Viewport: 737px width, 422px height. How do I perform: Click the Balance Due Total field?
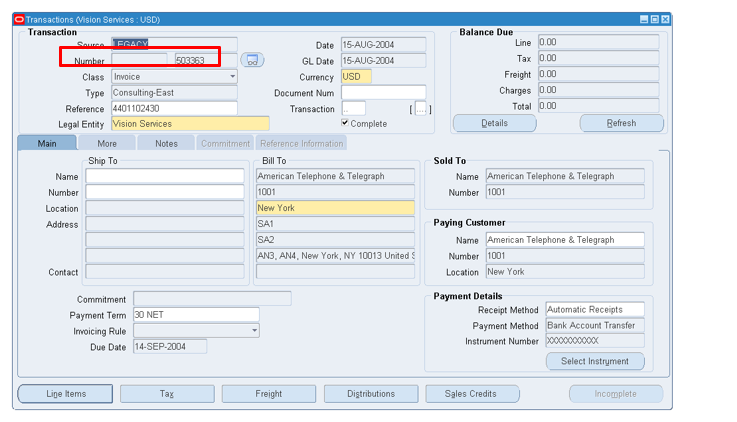click(x=598, y=106)
